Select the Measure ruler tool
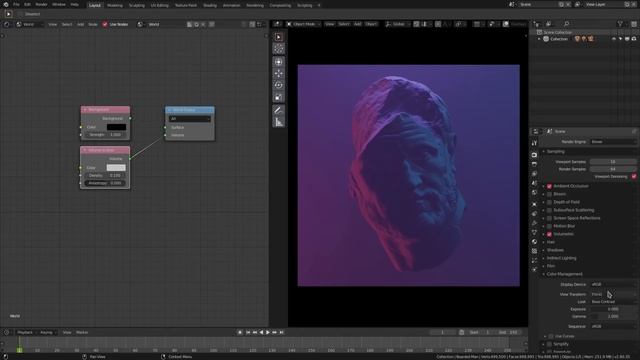This screenshot has width=640, height=360. 279,122
